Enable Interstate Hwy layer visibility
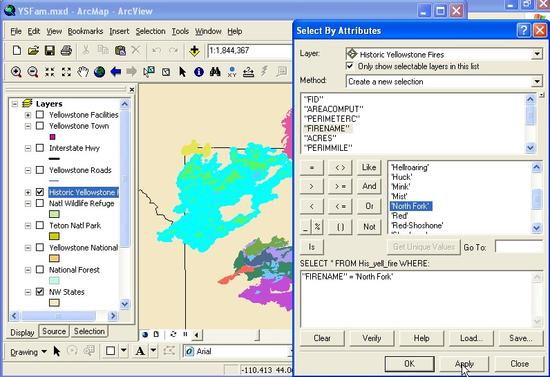 pyautogui.click(x=40, y=148)
